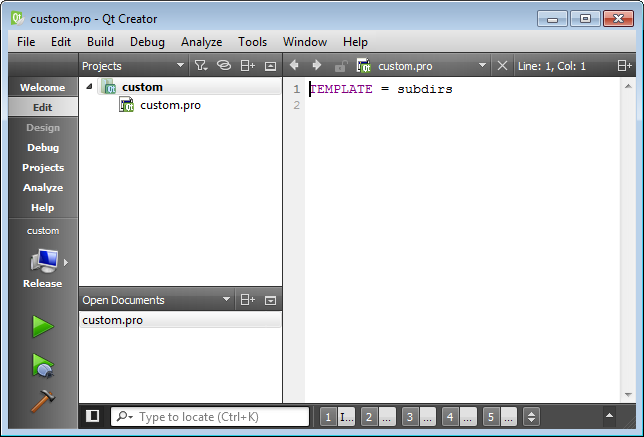Show progress details up arrow
Screen dimensions: 644x437
[x=610, y=416]
